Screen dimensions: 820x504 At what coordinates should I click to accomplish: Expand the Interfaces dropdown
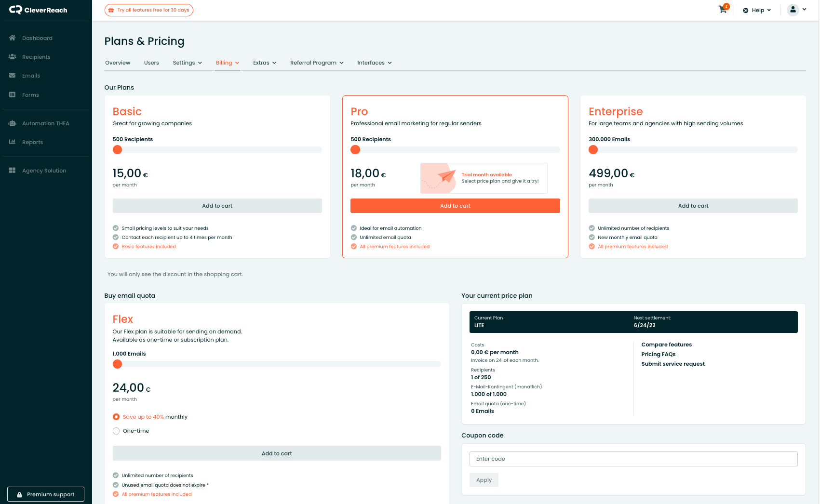[x=375, y=63]
